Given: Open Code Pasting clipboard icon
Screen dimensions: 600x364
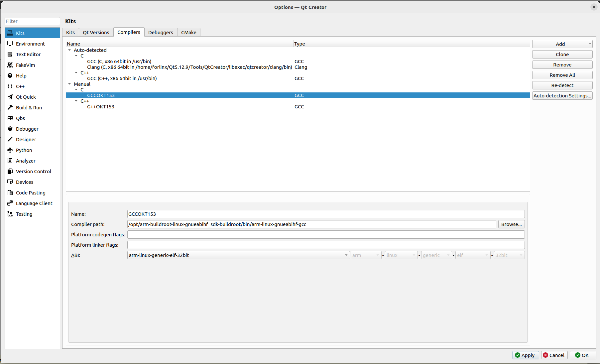Looking at the screenshot, I should tap(10, 192).
